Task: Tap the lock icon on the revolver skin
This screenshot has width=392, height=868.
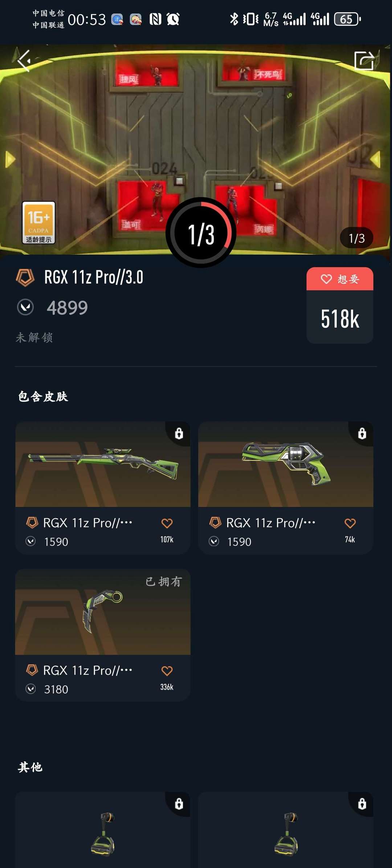Action: pos(362,433)
